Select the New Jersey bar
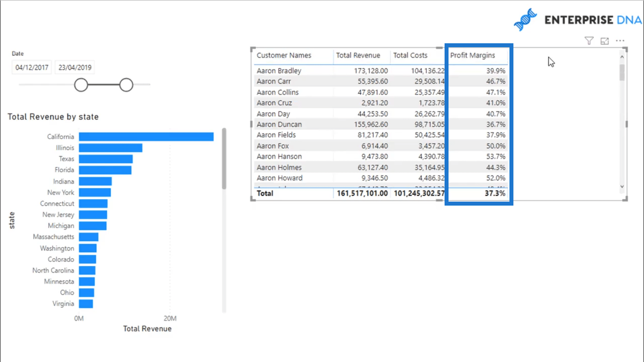 pyautogui.click(x=93, y=215)
